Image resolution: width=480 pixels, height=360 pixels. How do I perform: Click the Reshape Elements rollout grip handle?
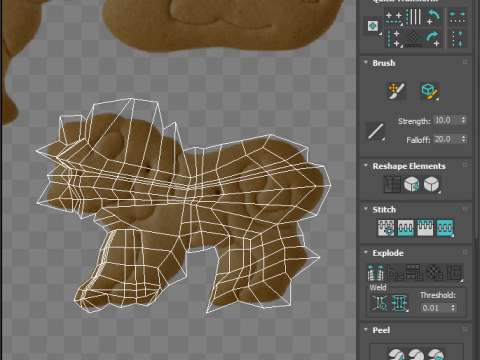[x=465, y=165]
